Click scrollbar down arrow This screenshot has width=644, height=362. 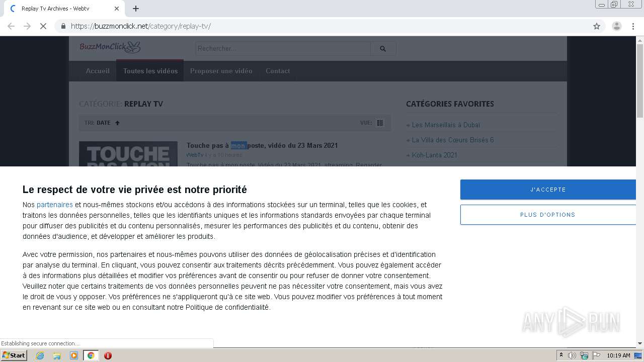[x=640, y=343]
